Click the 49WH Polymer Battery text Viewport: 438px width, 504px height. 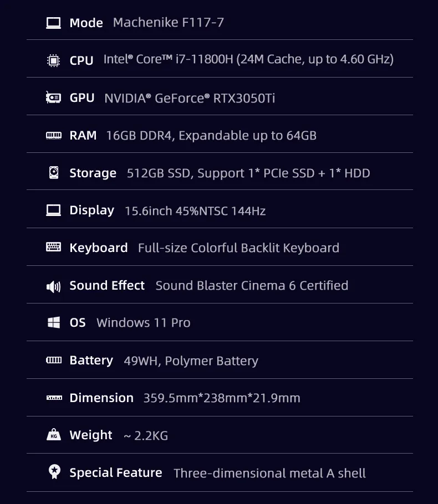pos(191,361)
